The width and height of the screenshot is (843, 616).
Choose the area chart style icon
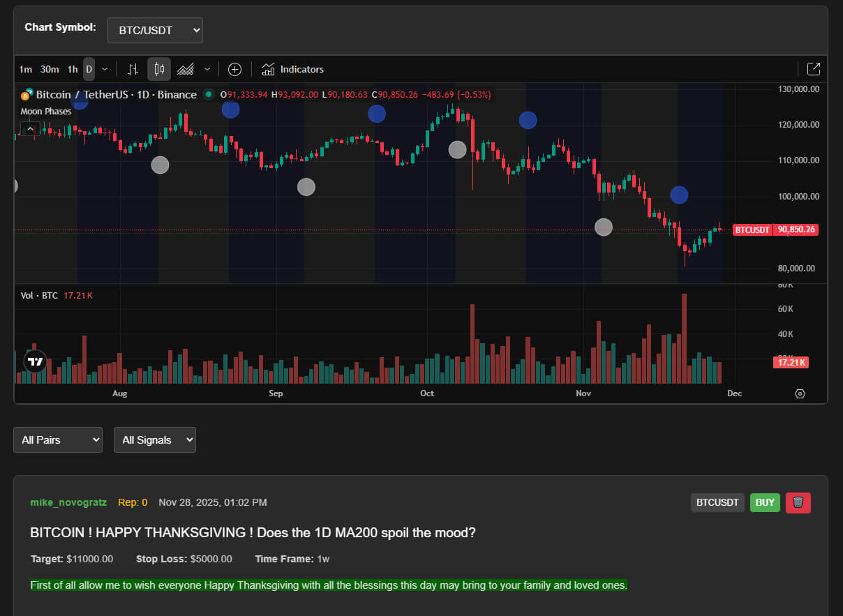coord(185,69)
